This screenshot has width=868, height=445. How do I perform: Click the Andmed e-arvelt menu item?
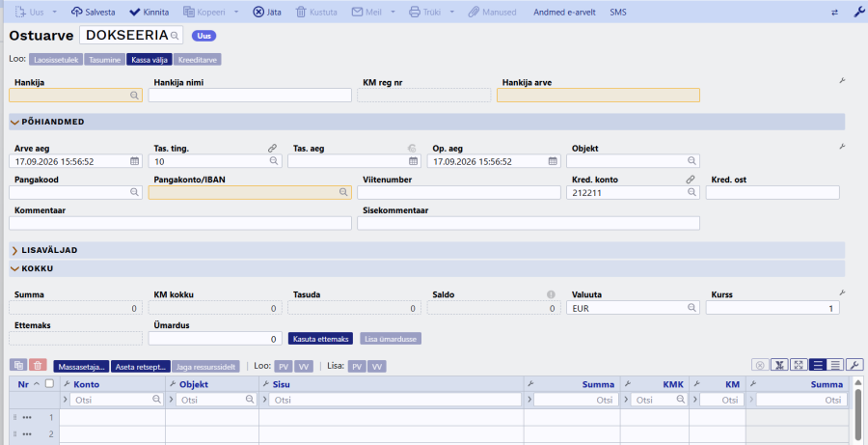click(x=564, y=12)
